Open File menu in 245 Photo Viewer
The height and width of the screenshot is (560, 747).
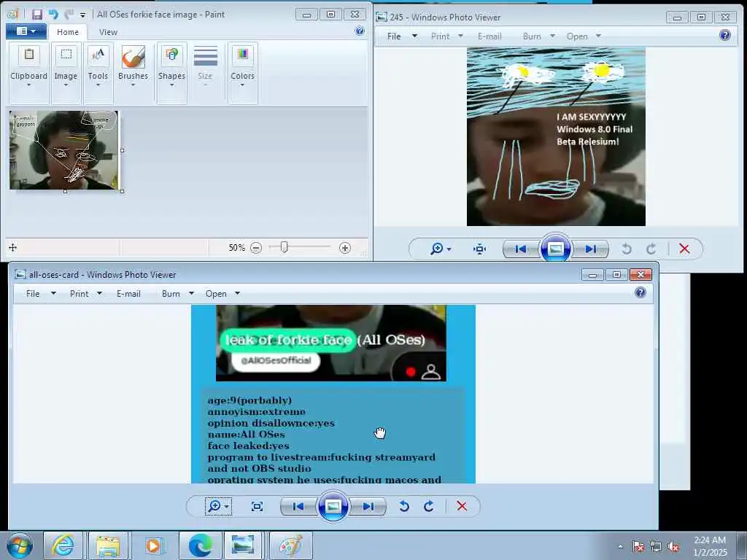[394, 36]
